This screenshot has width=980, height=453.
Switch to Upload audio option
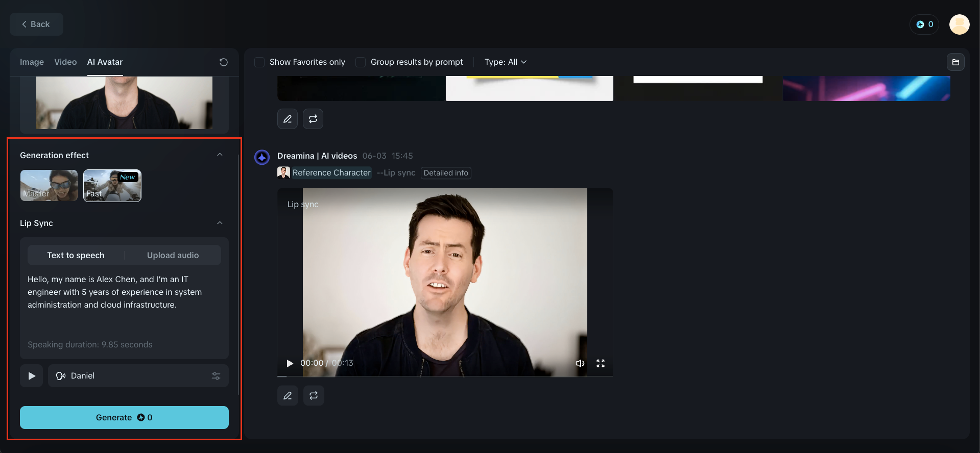click(x=173, y=255)
